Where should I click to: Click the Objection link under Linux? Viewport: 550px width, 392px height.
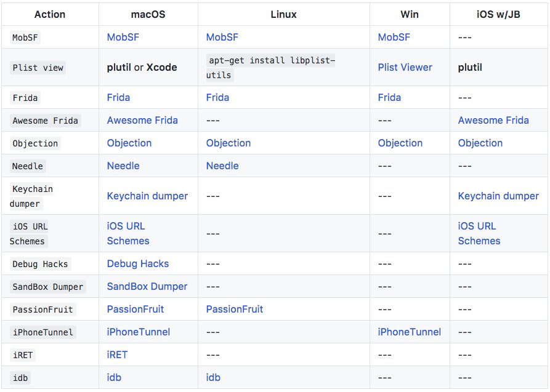[228, 143]
